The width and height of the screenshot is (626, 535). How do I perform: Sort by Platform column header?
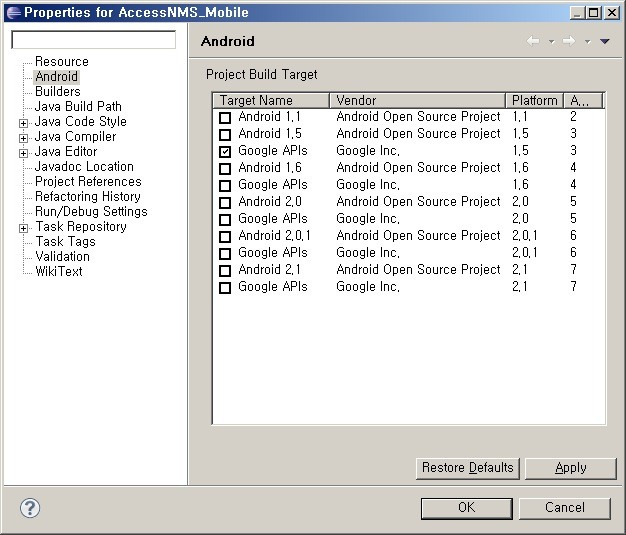pos(534,100)
